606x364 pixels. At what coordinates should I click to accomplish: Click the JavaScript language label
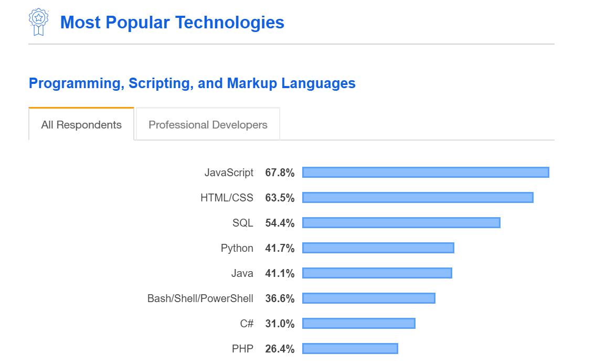coord(229,173)
